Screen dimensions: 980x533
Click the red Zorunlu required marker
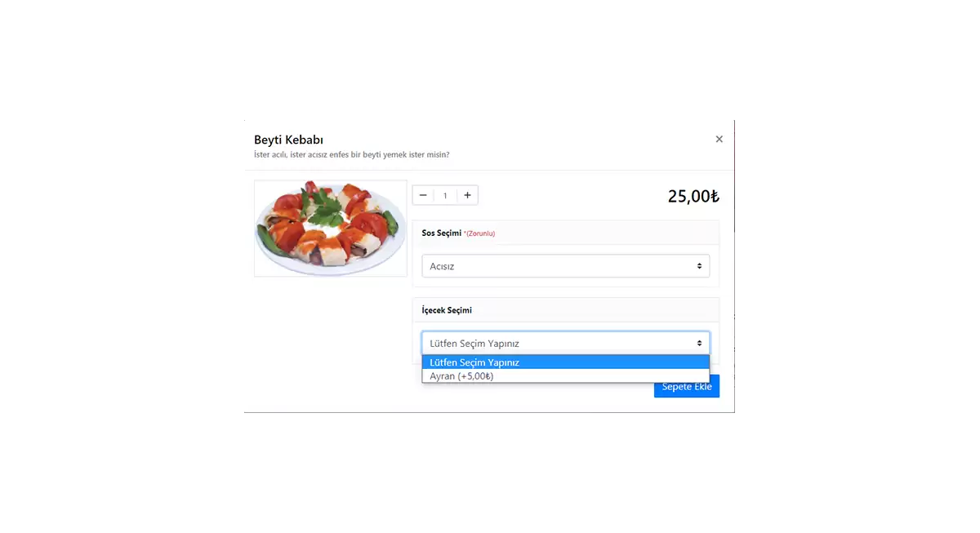(479, 233)
